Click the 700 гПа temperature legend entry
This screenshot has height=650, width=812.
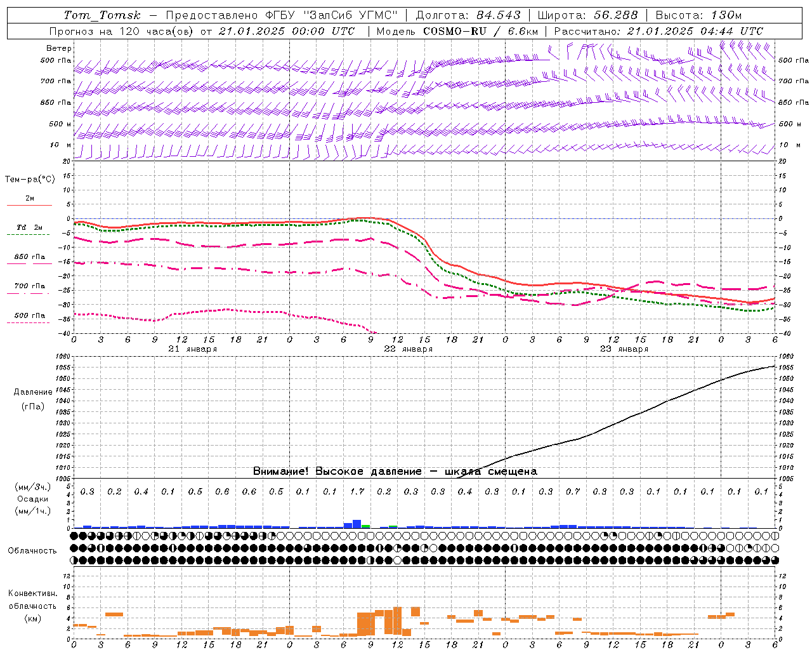[30, 286]
